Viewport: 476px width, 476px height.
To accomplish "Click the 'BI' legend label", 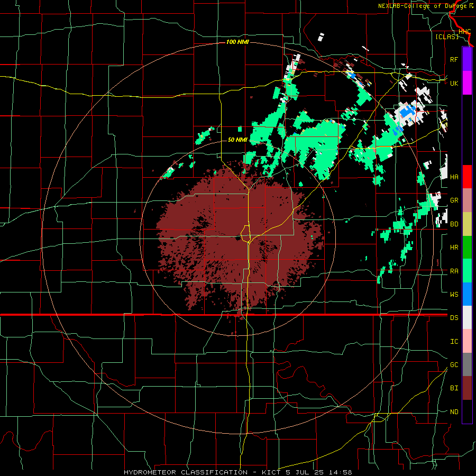I will click(x=454, y=388).
